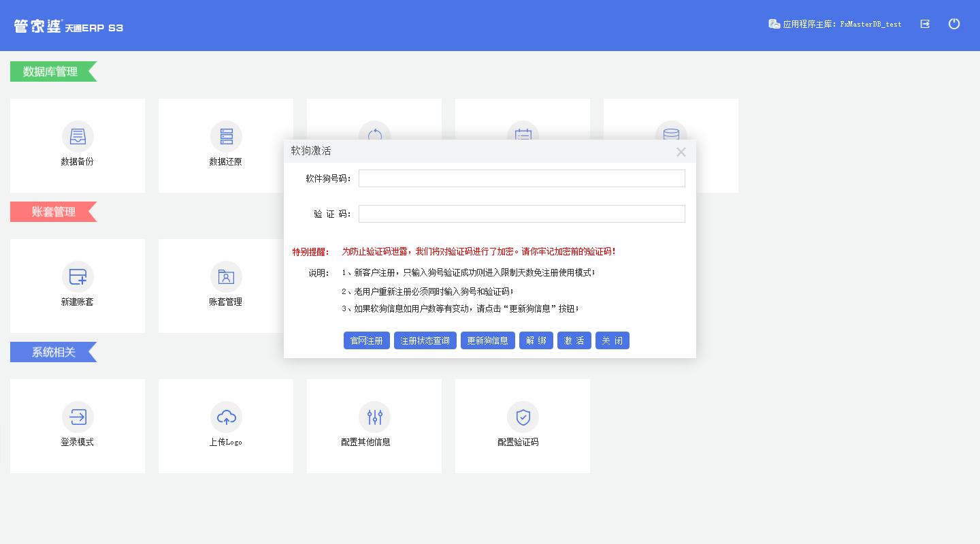Click the 配置验证码 label text
Viewport: 980px width, 544px height.
point(519,442)
